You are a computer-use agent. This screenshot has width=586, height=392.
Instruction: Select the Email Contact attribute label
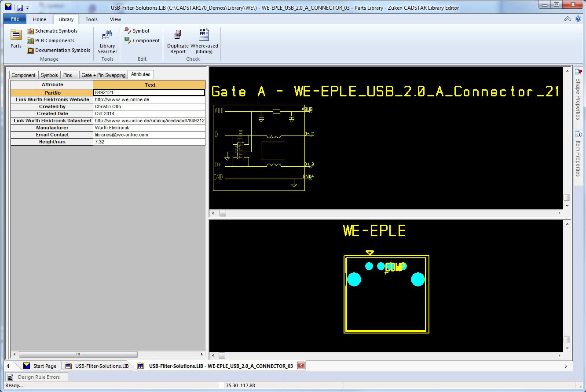click(52, 135)
